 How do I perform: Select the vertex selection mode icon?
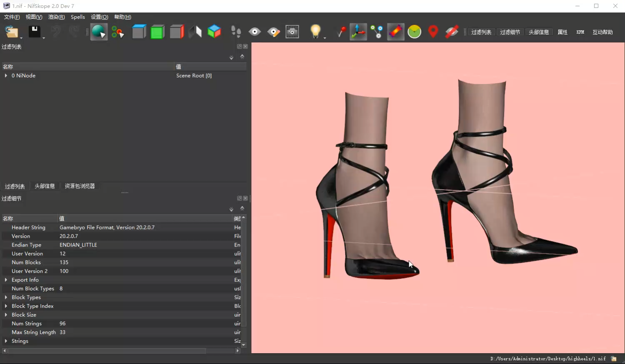[118, 32]
